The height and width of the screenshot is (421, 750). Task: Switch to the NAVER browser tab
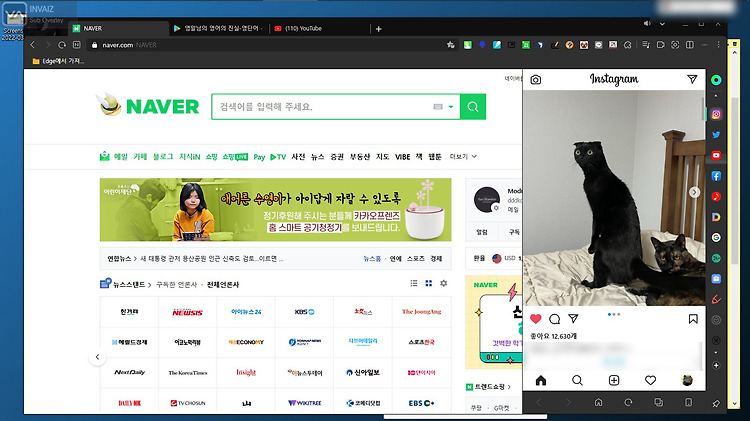coord(117,29)
